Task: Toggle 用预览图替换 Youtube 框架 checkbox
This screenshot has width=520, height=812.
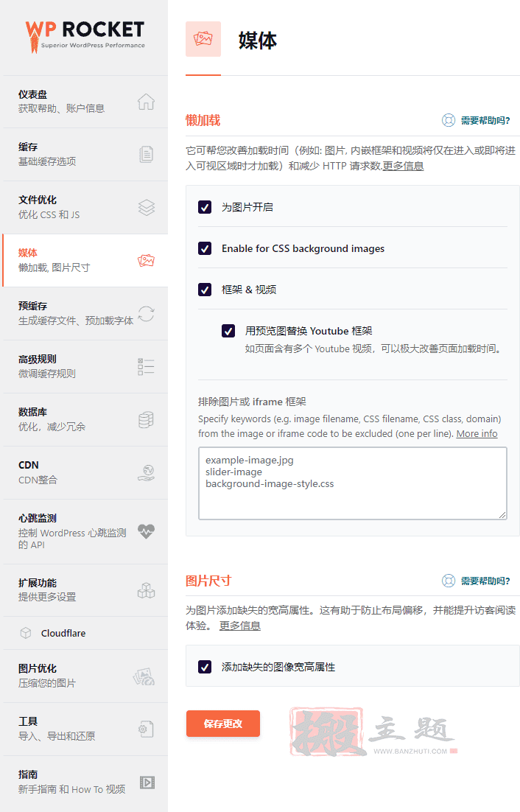Action: pyautogui.click(x=228, y=331)
